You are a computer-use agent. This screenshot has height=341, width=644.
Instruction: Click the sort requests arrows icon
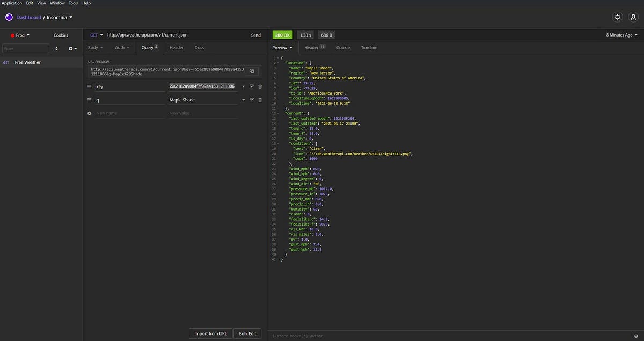[x=56, y=48]
